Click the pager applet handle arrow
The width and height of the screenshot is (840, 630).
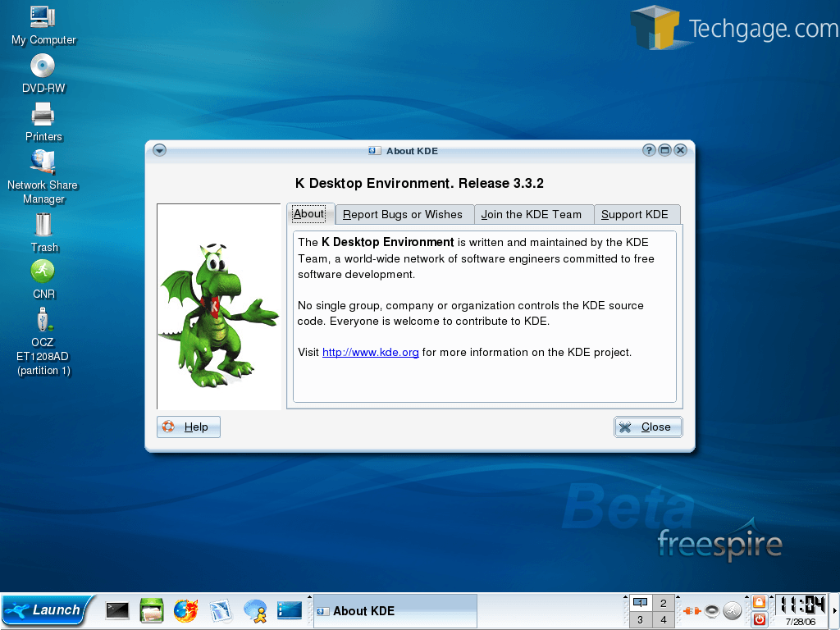625,597
